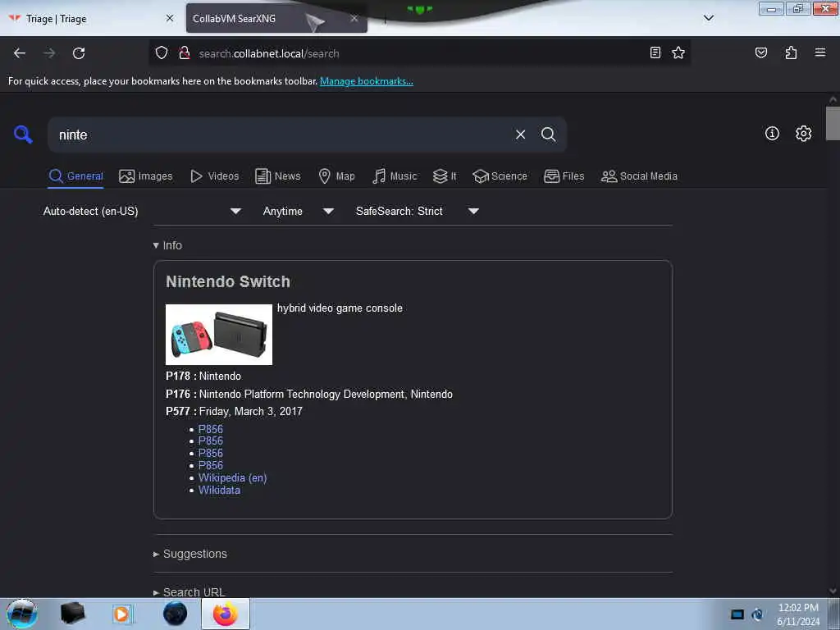Switch to Images search category
This screenshot has width=840, height=630.
146,176
